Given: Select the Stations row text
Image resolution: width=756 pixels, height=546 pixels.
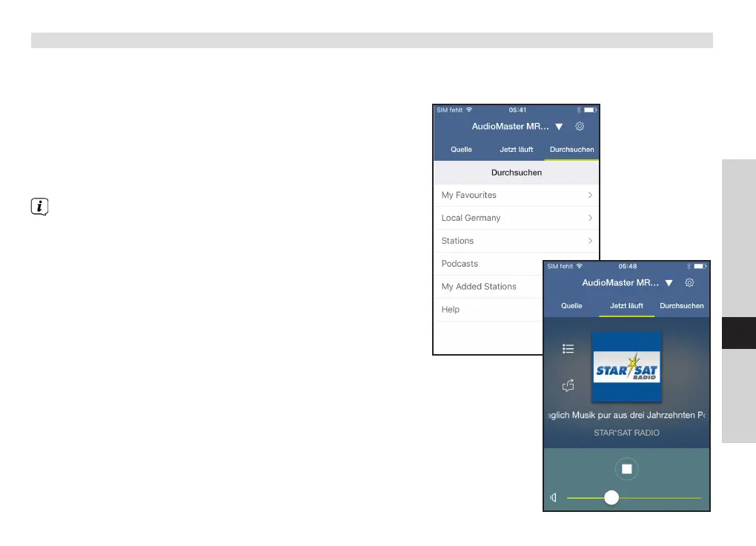Looking at the screenshot, I should tap(457, 241).
